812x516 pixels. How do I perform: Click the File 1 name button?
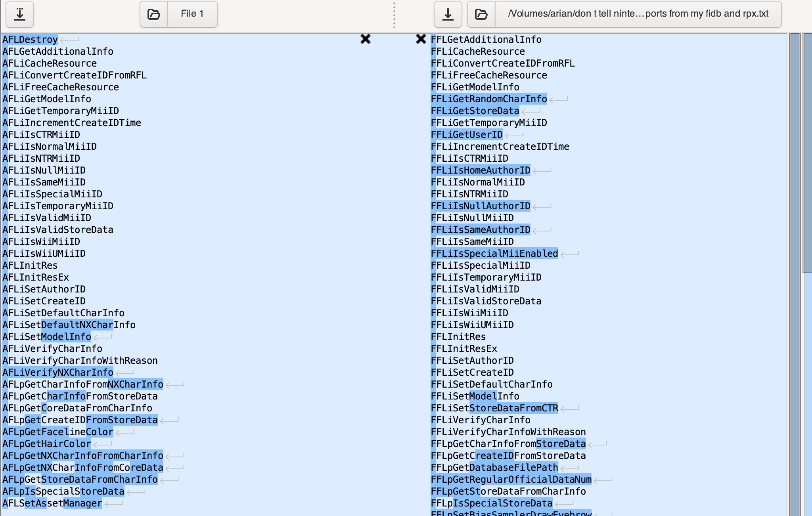coord(192,14)
